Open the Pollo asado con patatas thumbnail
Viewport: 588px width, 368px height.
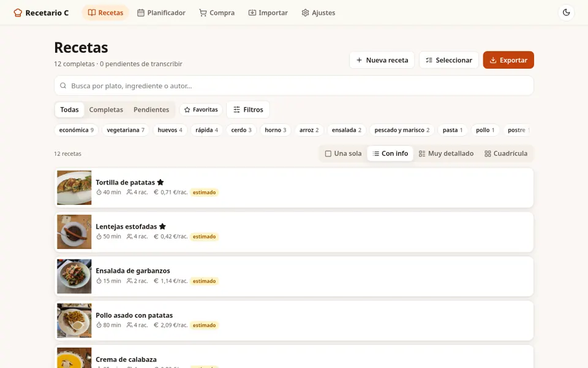pyautogui.click(x=74, y=321)
